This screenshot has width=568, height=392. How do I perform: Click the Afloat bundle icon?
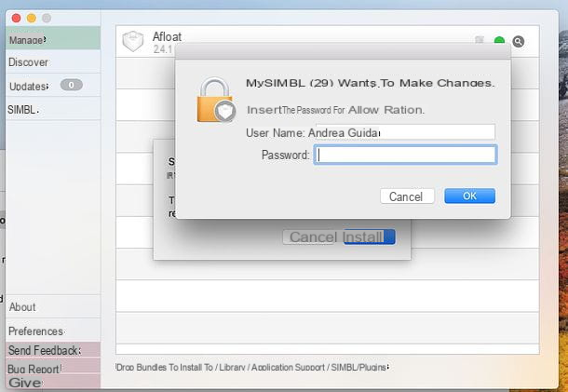[x=133, y=41]
